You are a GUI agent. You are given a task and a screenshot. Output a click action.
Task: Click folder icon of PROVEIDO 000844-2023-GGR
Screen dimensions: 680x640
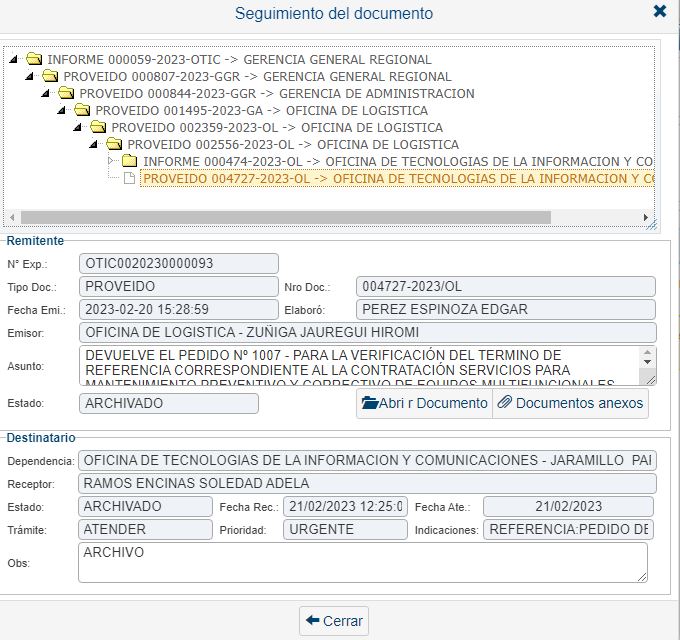66,93
